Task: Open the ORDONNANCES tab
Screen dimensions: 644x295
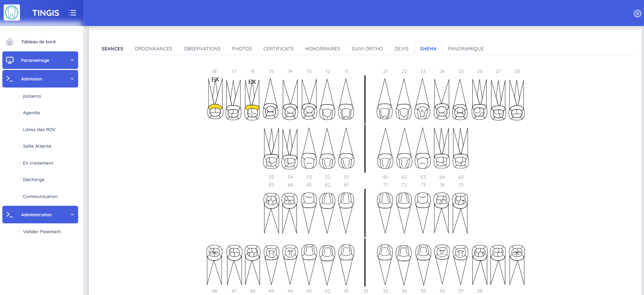Action: tap(153, 49)
